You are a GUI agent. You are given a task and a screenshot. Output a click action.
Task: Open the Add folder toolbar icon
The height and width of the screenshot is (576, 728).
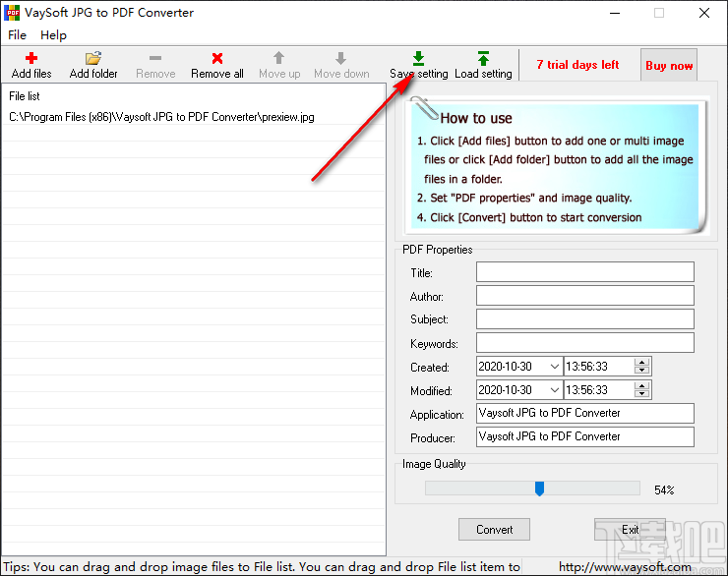92,58
